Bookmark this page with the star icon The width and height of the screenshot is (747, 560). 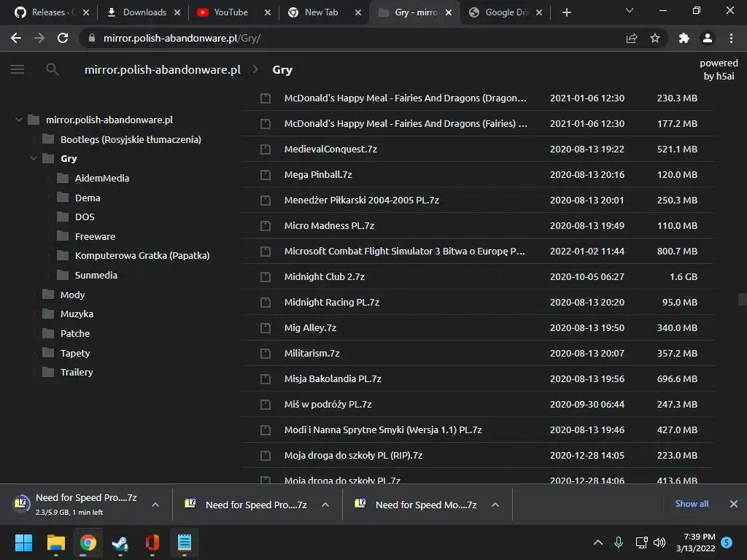pyautogui.click(x=655, y=38)
